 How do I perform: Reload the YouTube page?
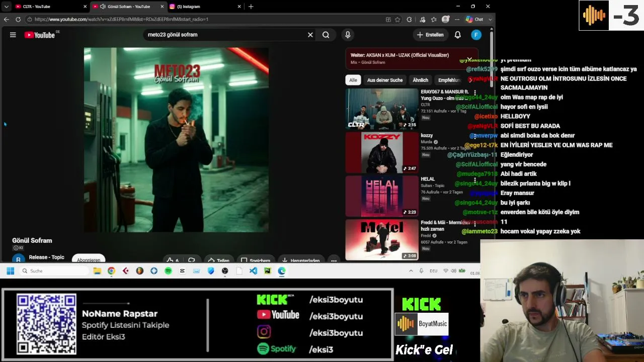click(x=18, y=19)
